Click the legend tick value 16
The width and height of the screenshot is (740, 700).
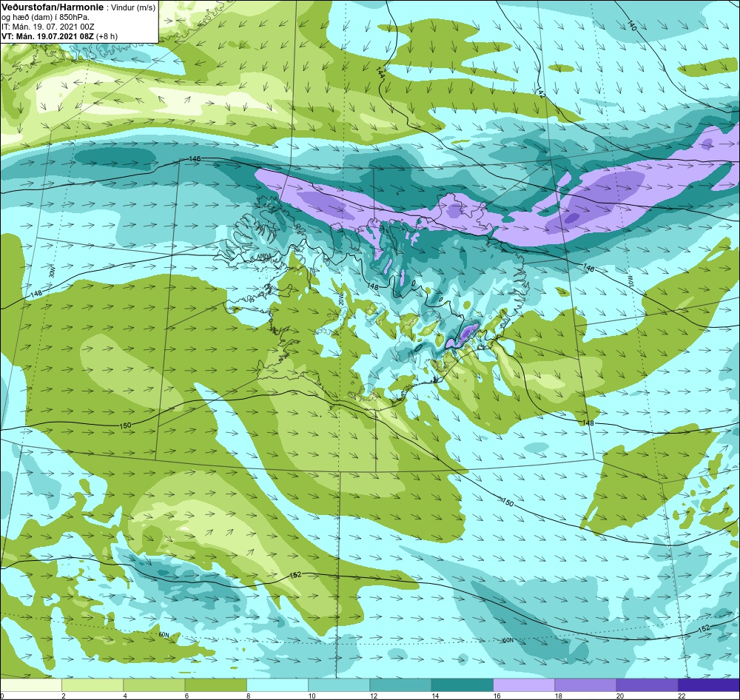coord(497,696)
